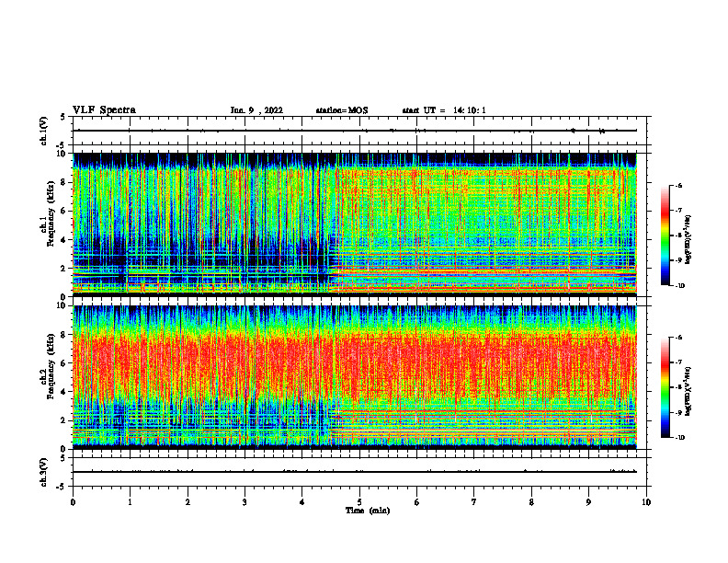This screenshot has width=728, height=563.
Task: Select the "Time (min)" x-axis label
Action: pyautogui.click(x=368, y=511)
